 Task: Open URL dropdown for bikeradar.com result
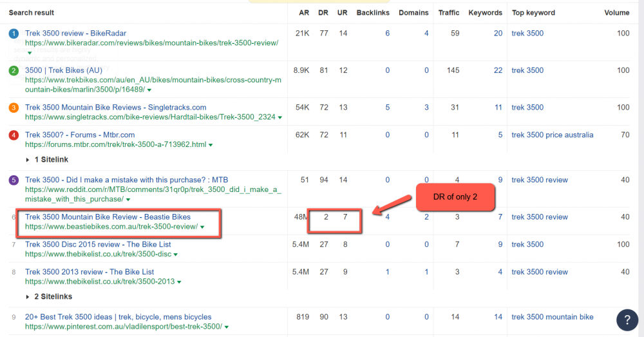[x=30, y=53]
